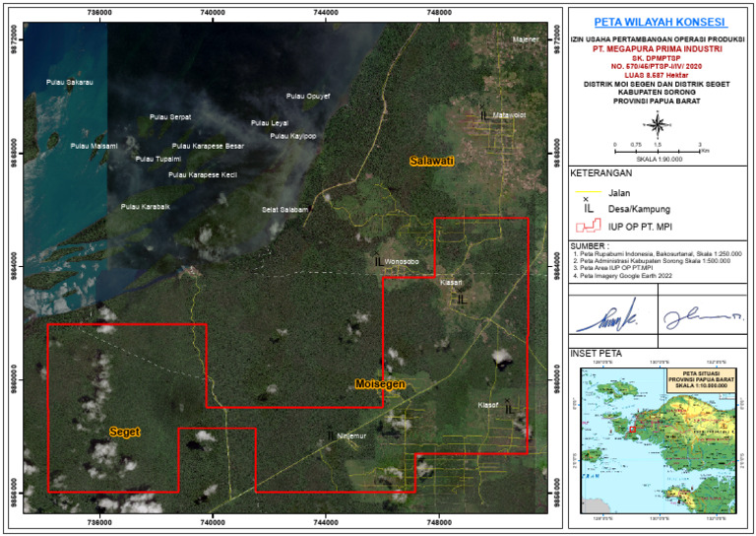
Task: Click the Matawolot place name
Action: click(509, 115)
